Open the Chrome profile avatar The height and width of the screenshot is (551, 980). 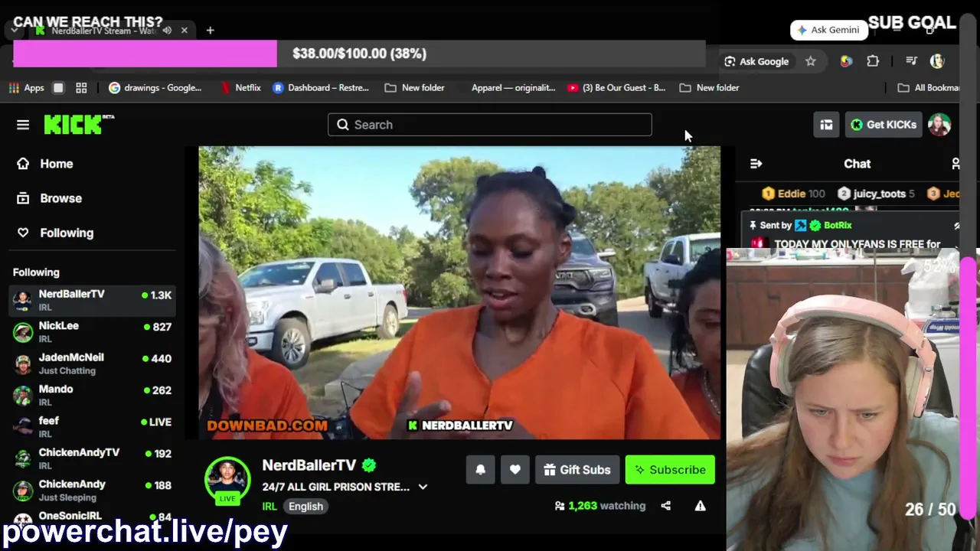937,61
